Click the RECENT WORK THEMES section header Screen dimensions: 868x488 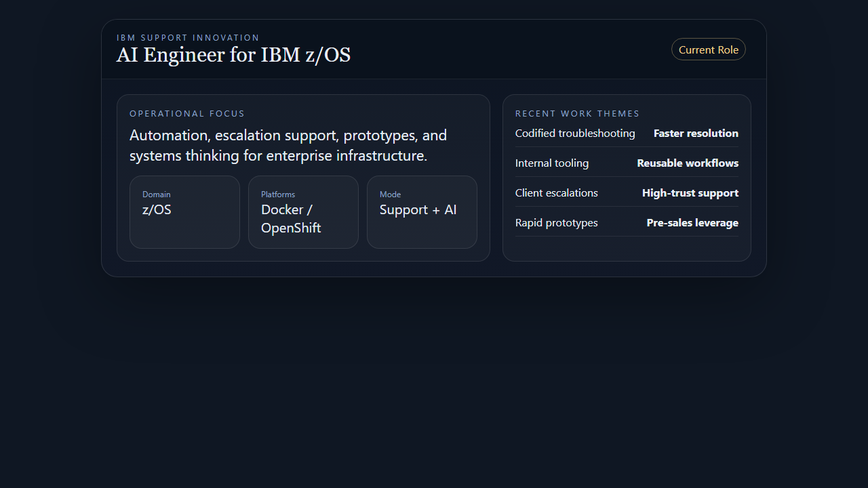[x=577, y=113]
